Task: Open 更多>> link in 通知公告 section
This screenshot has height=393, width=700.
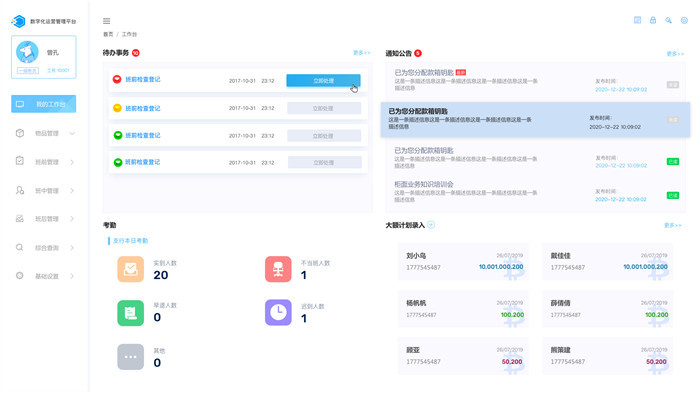Action: tap(675, 54)
